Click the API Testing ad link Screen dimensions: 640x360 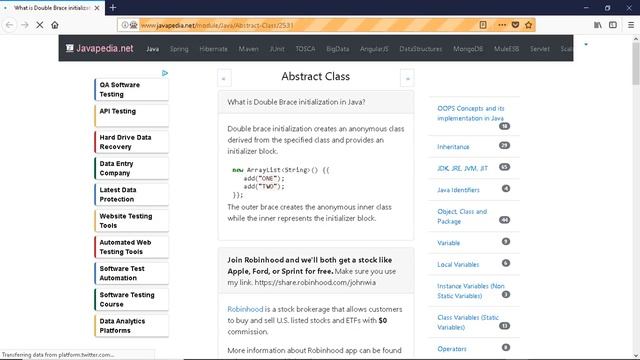pos(131,116)
